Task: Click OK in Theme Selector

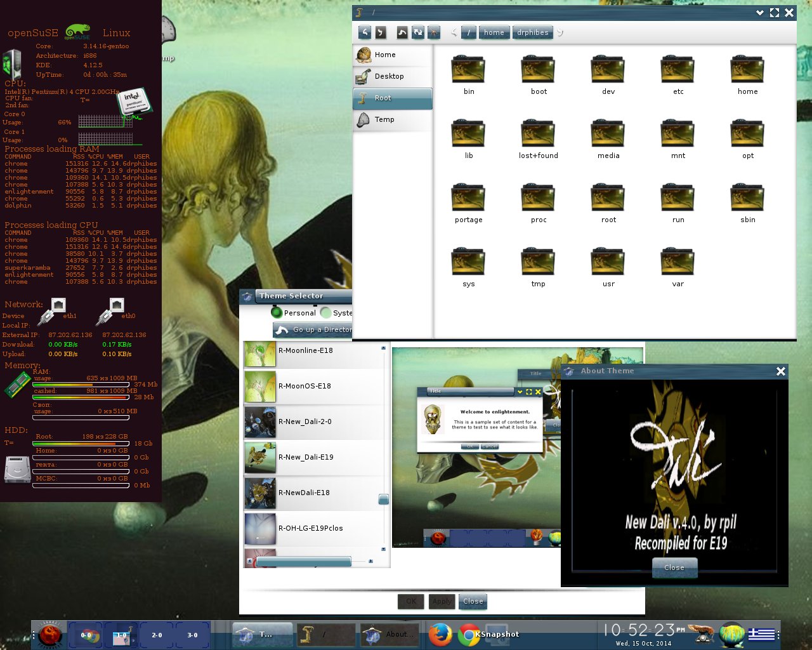Action: click(x=411, y=601)
